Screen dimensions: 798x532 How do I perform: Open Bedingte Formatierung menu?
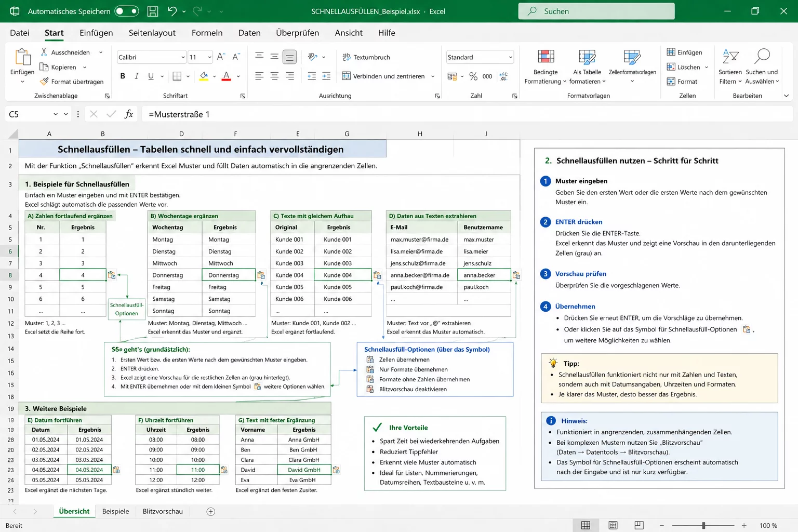coord(546,67)
